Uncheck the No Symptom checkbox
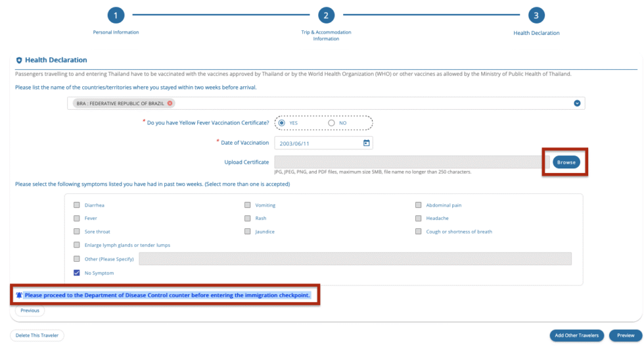 point(77,273)
